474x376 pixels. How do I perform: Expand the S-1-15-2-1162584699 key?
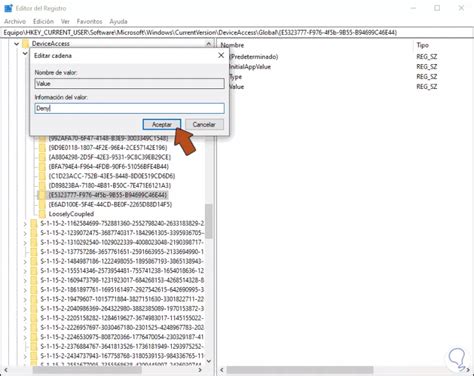pos(25,224)
